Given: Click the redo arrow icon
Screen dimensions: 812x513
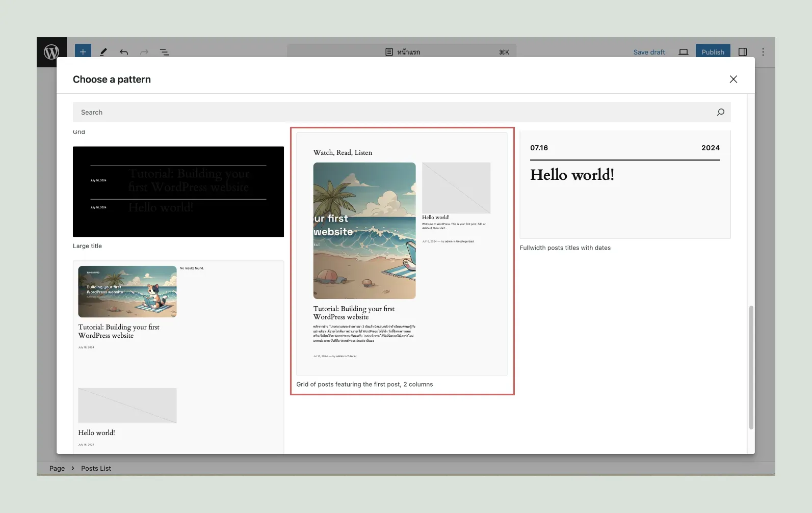Looking at the screenshot, I should click(144, 52).
